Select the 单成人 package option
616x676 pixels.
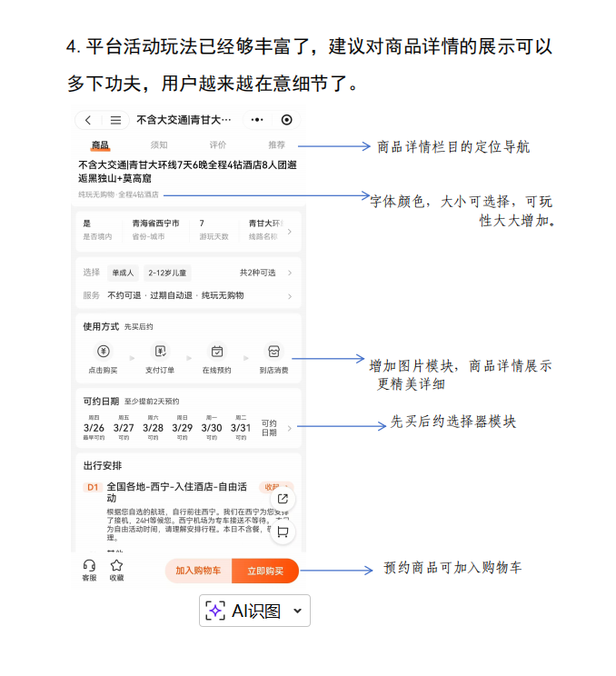click(x=124, y=273)
